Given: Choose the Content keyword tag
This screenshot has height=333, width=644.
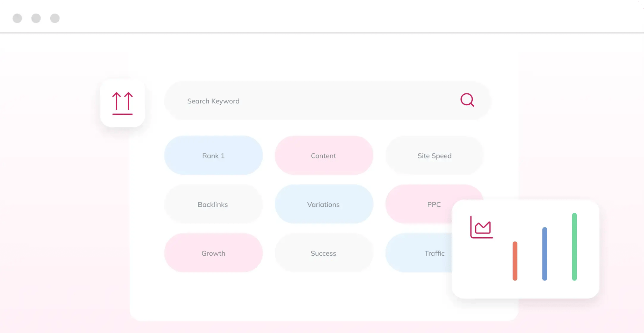Looking at the screenshot, I should pyautogui.click(x=324, y=156).
